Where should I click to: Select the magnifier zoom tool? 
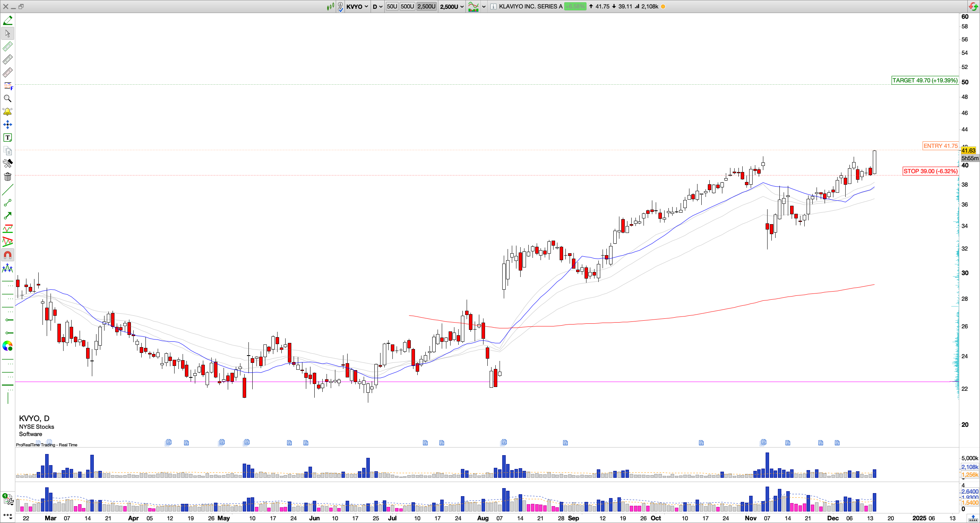(x=7, y=99)
